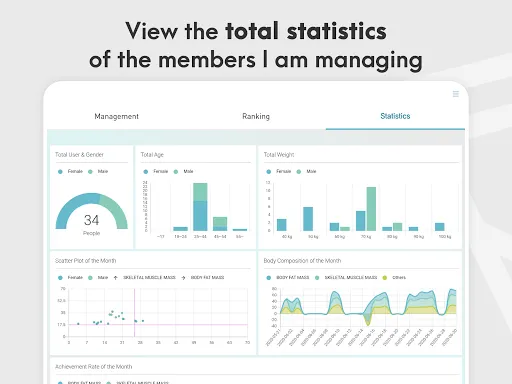Click the 70 kg axis label

366,237
